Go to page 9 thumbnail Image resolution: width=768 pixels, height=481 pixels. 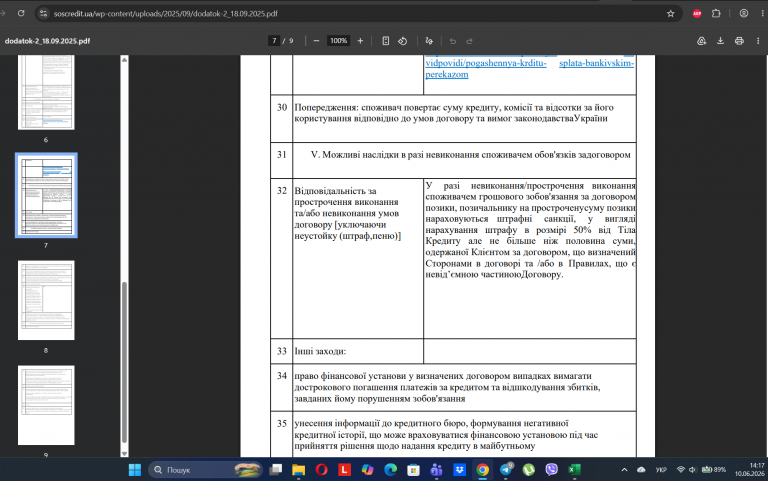click(46, 405)
